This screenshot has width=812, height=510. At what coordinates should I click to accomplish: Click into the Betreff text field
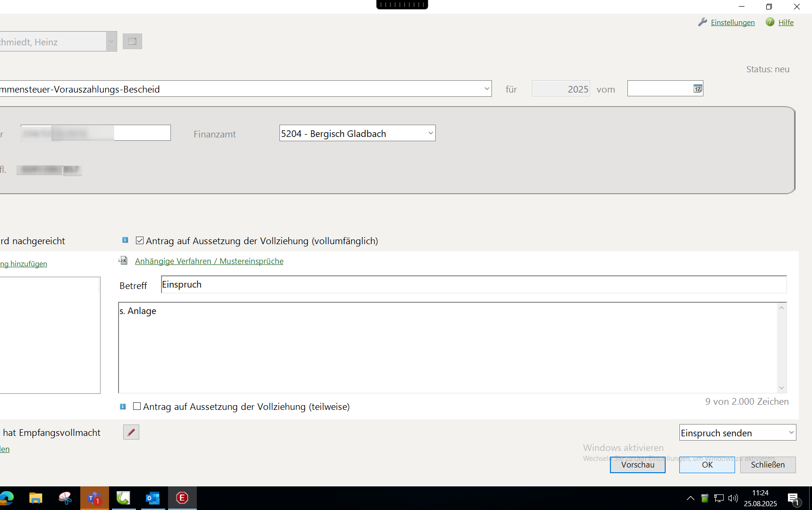[472, 285]
